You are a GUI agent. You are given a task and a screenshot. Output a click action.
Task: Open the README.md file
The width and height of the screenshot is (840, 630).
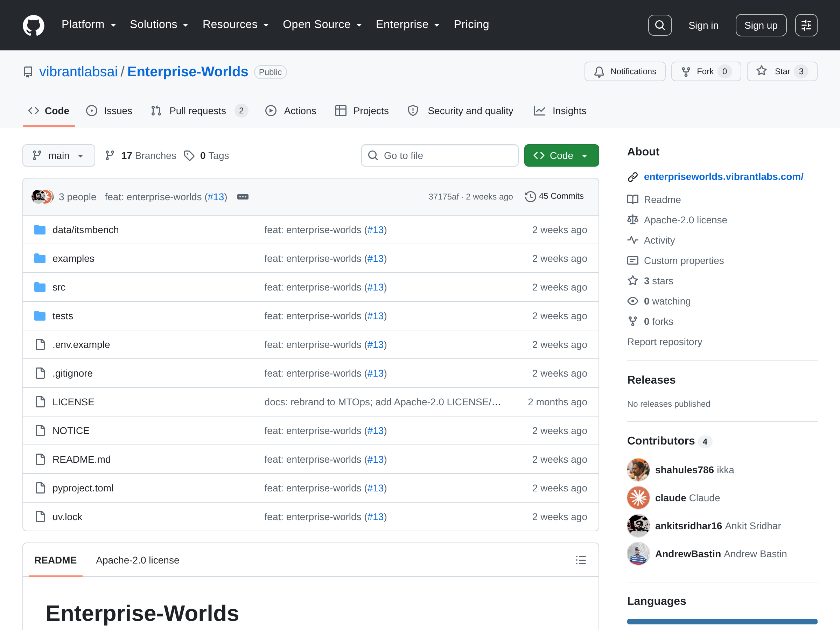(x=82, y=460)
